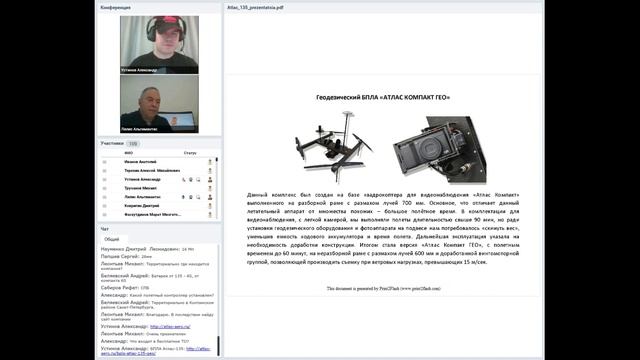Click the camera mount image on the slide
Viewport: 640px width, 360px height.
(x=440, y=149)
